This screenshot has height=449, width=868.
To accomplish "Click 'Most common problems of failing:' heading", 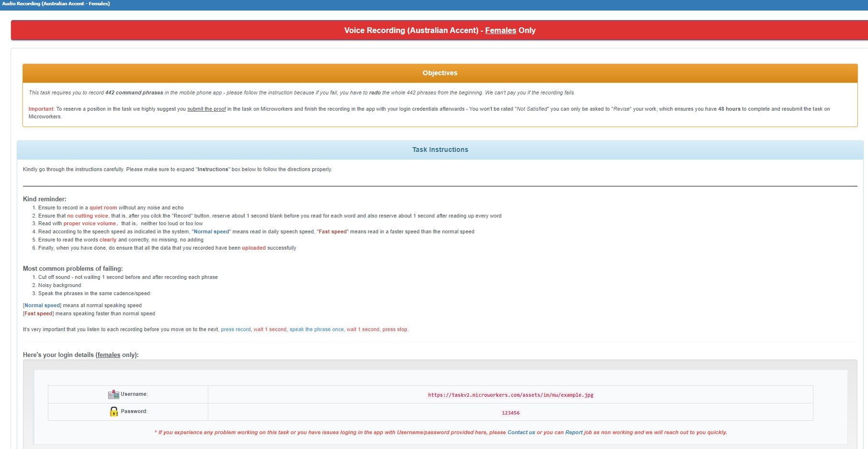I will [x=73, y=268].
